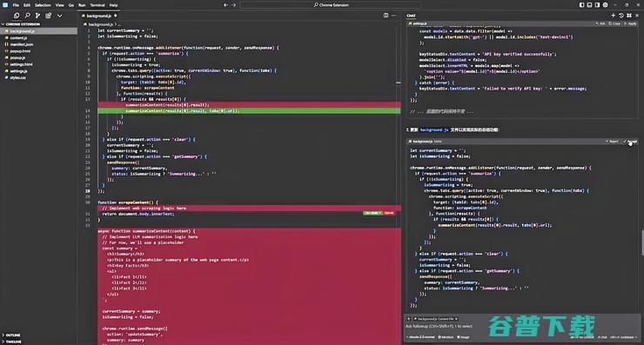Show previous chats history icon

click(x=621, y=16)
